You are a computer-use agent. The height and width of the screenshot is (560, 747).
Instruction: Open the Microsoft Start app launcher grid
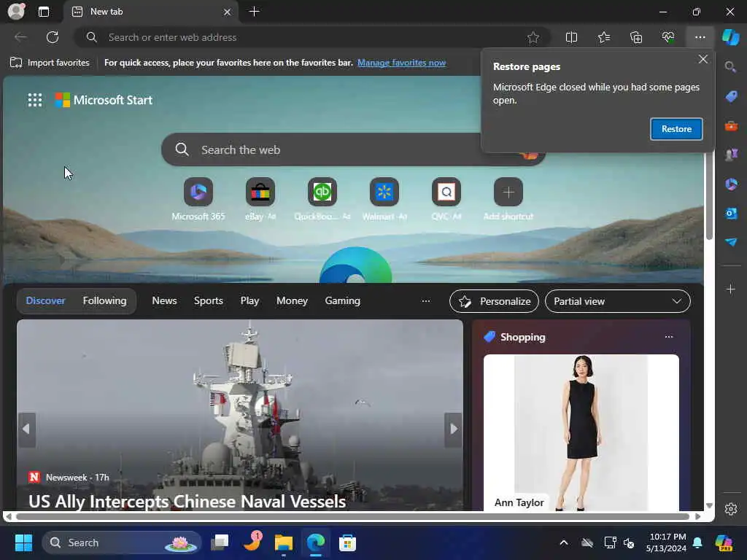click(x=35, y=100)
